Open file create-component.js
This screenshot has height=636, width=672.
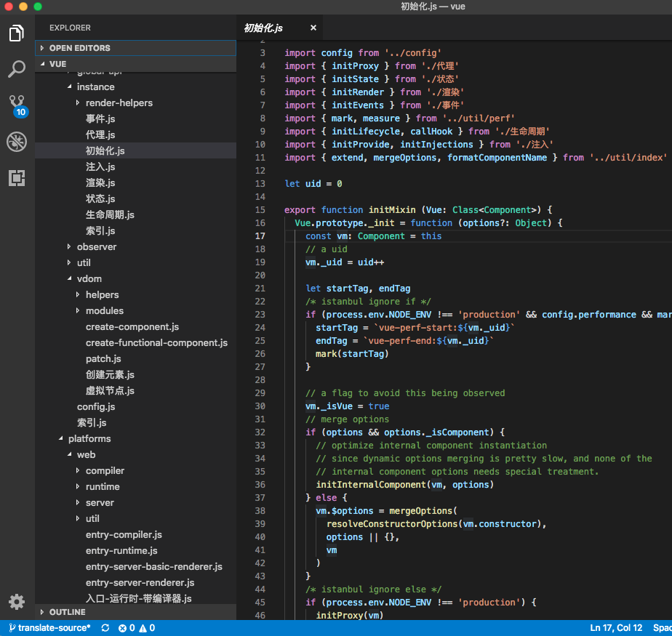[135, 327]
